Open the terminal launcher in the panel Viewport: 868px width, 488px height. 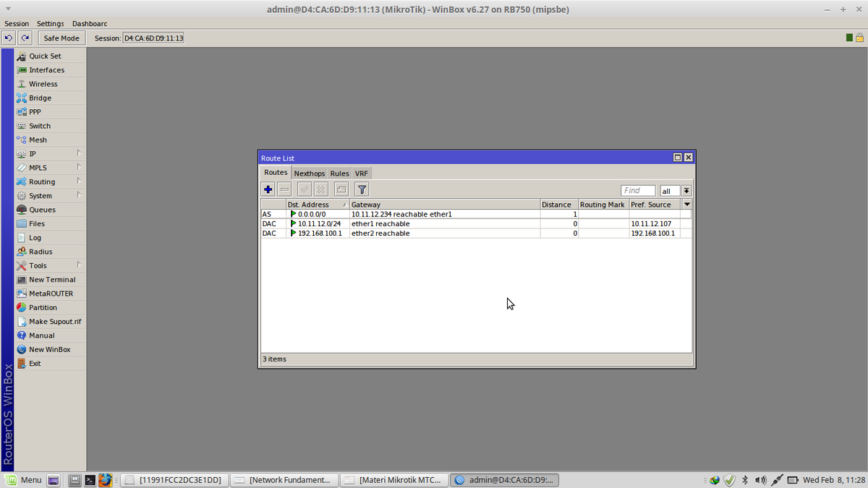tap(90, 479)
